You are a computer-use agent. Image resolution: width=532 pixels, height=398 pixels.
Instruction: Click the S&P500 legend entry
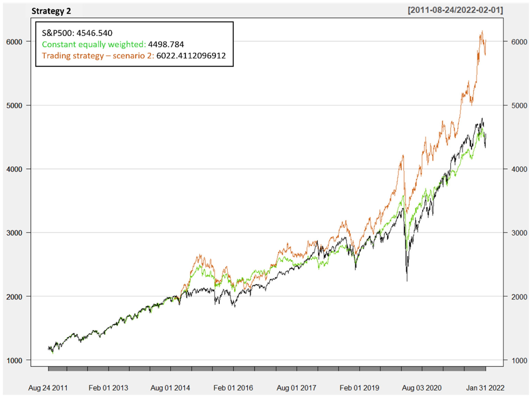77,33
